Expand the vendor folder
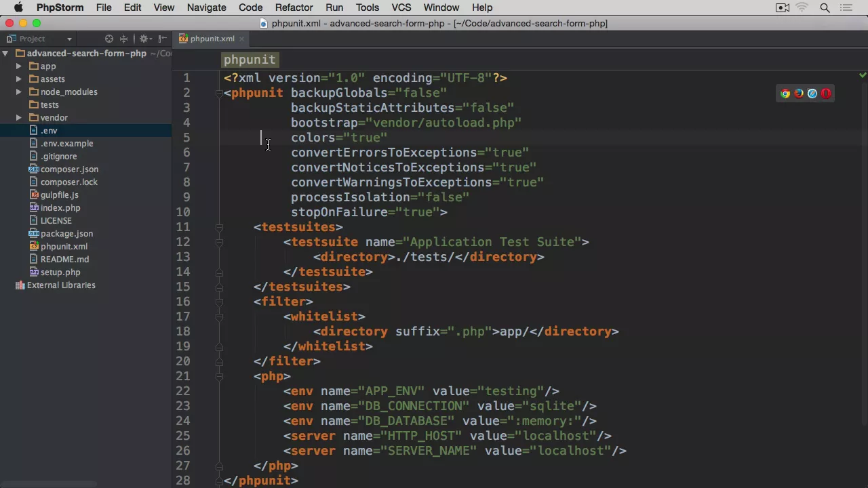 coord(19,118)
